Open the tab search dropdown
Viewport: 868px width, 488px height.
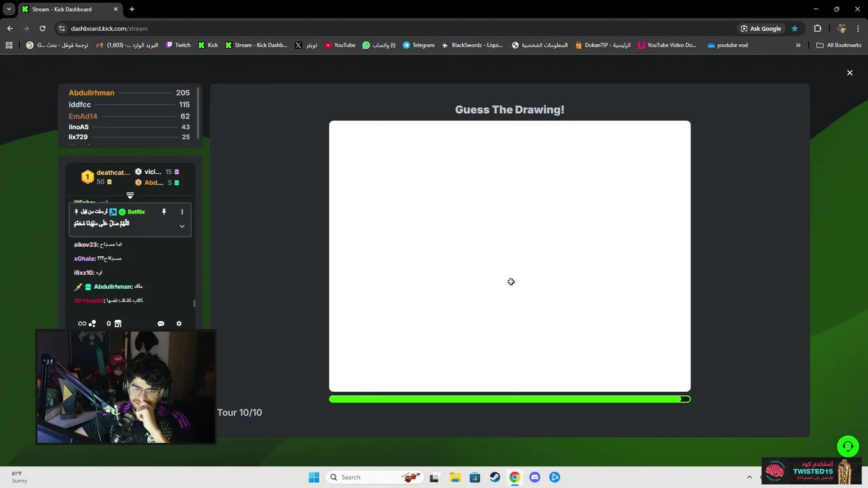9,9
